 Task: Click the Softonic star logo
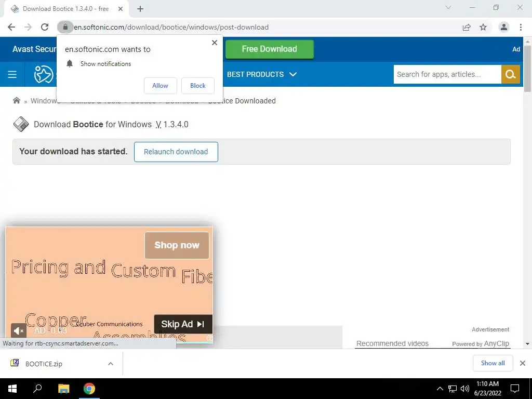(x=44, y=74)
